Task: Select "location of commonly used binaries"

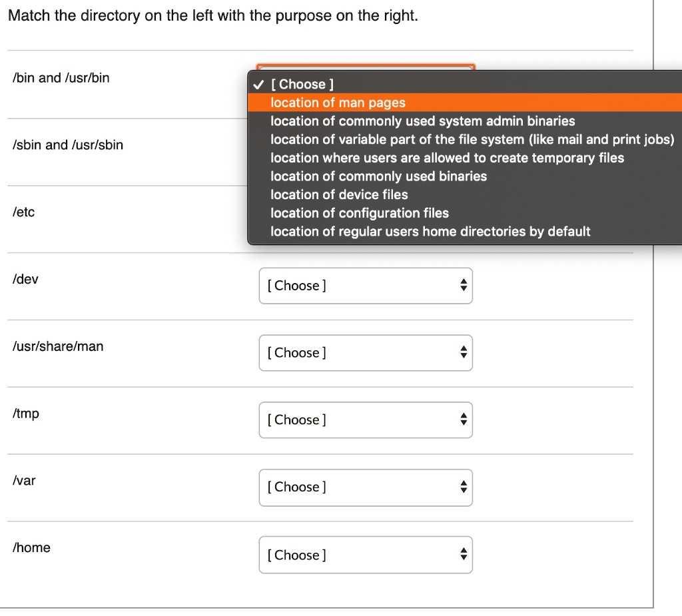Action: click(x=378, y=176)
